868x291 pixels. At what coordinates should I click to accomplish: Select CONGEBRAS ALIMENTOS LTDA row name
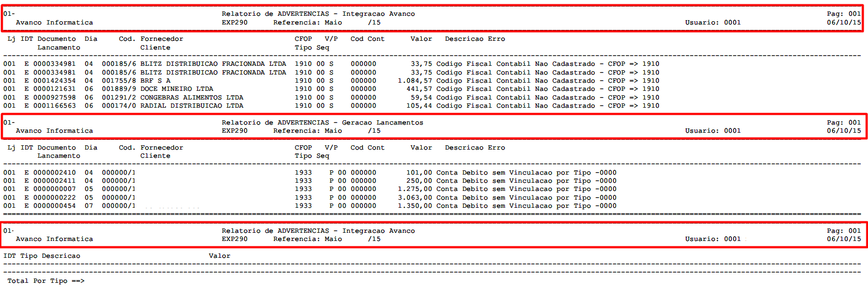click(192, 97)
